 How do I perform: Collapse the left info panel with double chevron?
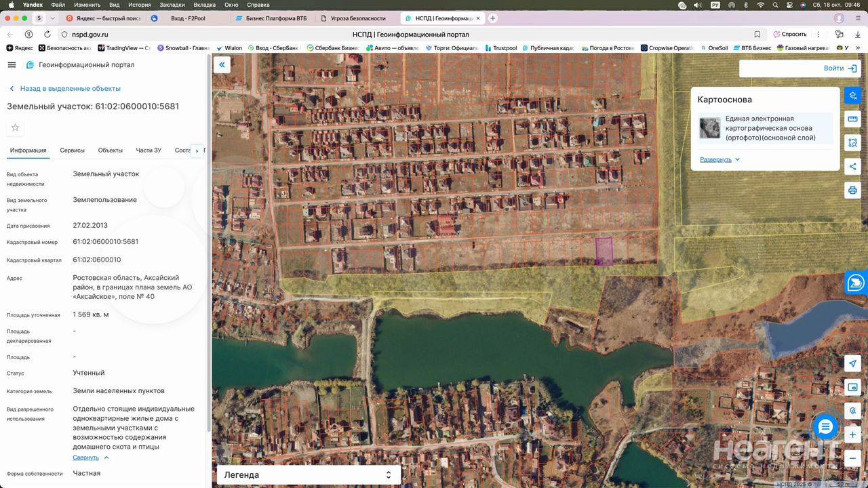pos(222,65)
